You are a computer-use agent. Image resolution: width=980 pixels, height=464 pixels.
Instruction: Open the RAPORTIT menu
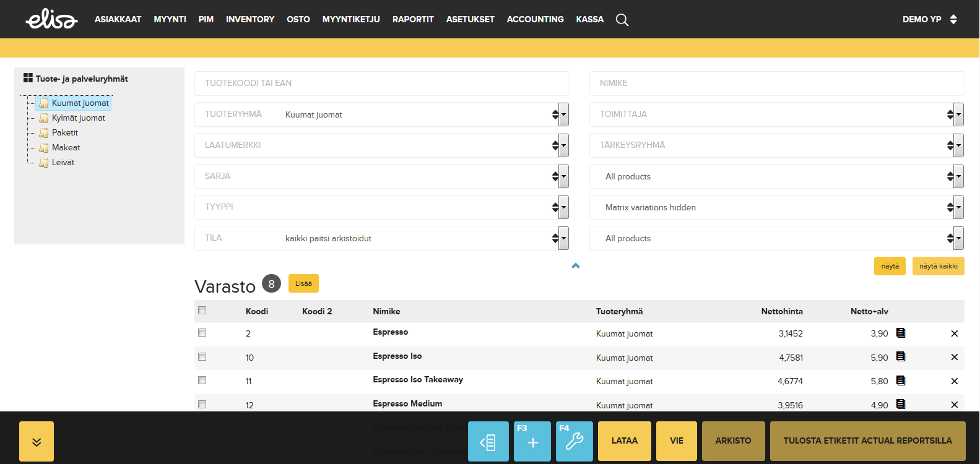(413, 19)
